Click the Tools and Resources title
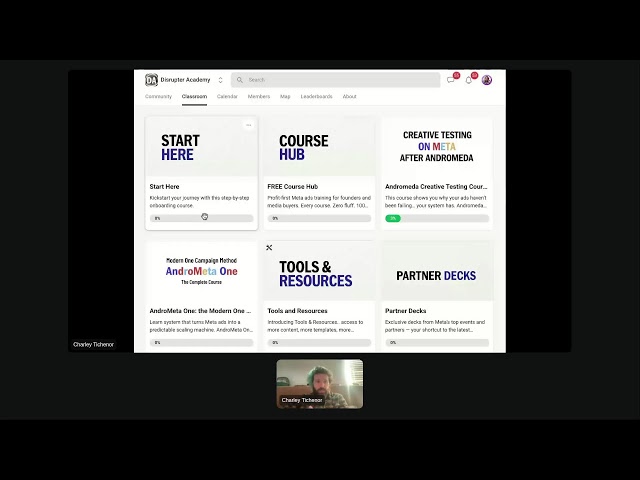This screenshot has width=640, height=480. (x=297, y=311)
